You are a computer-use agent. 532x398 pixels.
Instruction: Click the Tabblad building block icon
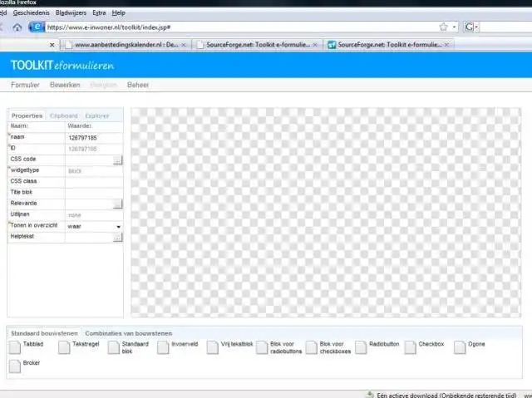[x=15, y=347]
